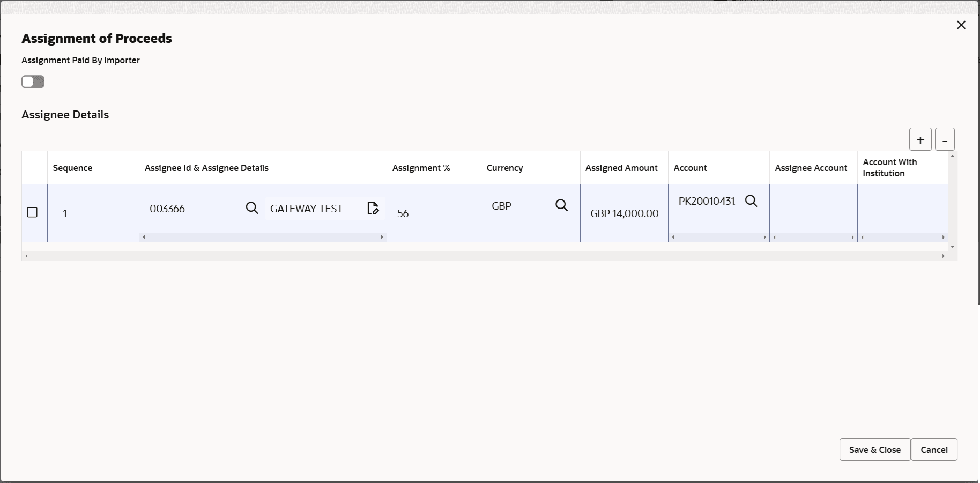The image size is (980, 483).
Task: Click the Assignee Id field showing 003366
Action: click(182, 209)
